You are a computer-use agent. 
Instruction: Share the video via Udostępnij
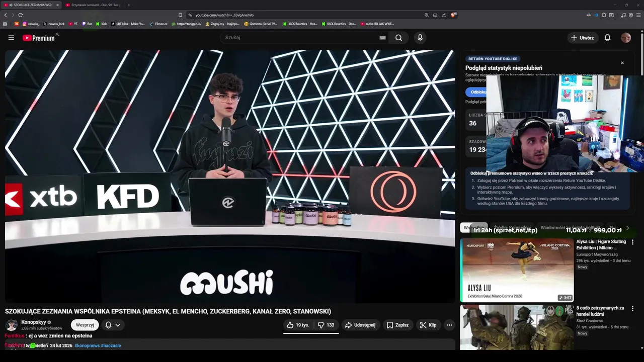pos(360,325)
